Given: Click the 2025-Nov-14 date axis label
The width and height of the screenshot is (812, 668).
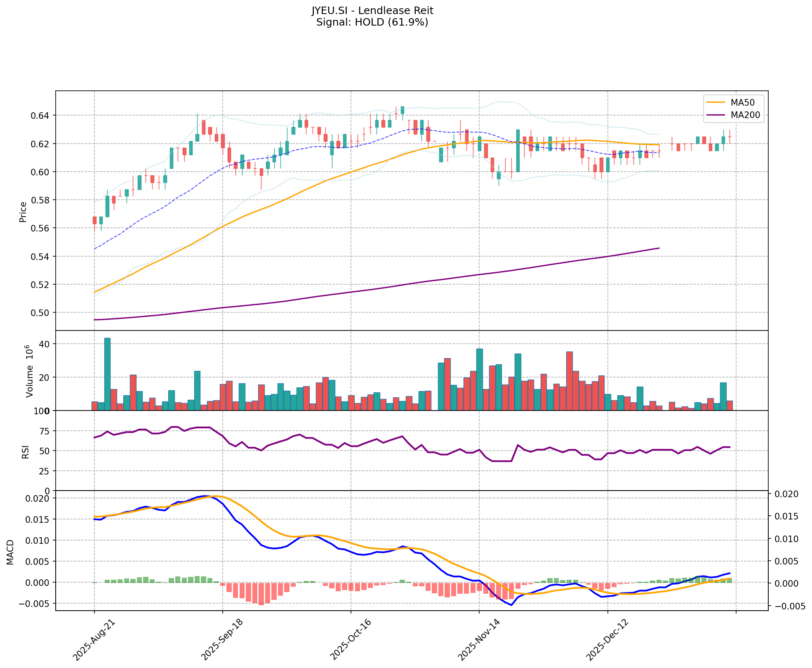Looking at the screenshot, I should pos(478,640).
